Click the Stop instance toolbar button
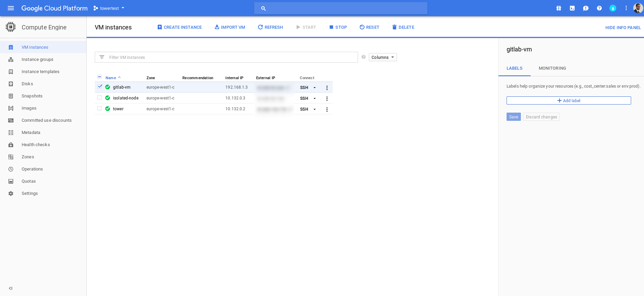This screenshot has height=296, width=644. point(338,27)
